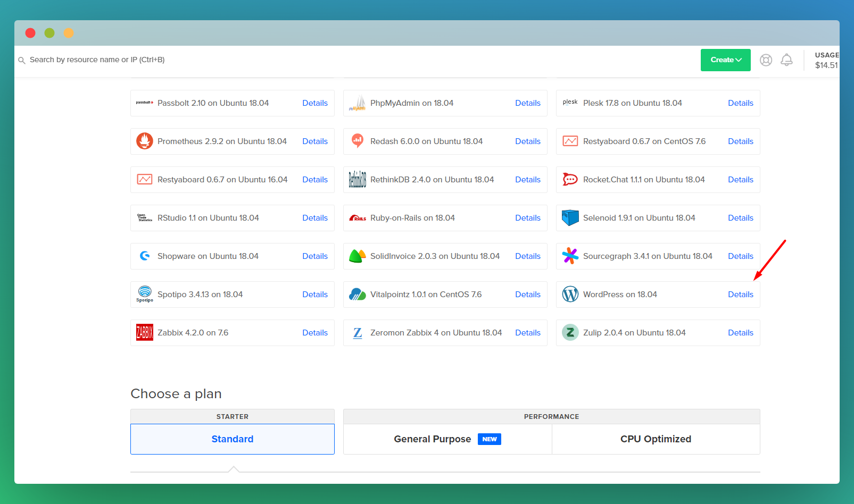
Task: Click the Prometheus flame icon
Action: pos(145,141)
